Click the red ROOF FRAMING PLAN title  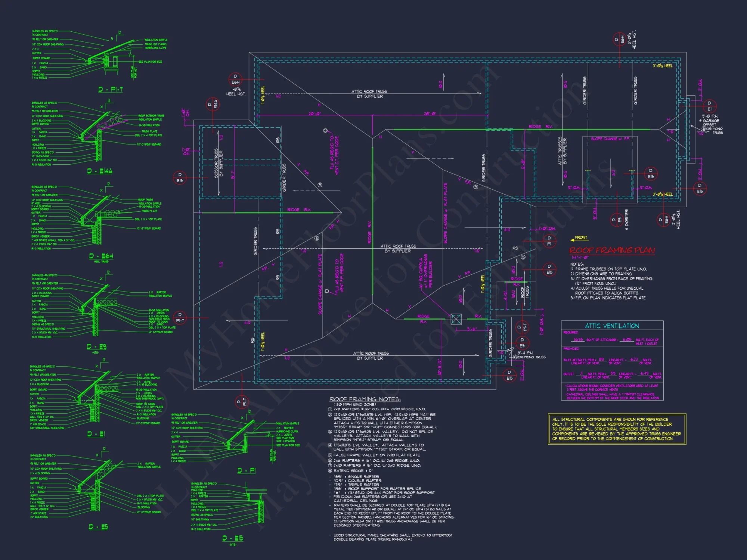coord(612,250)
